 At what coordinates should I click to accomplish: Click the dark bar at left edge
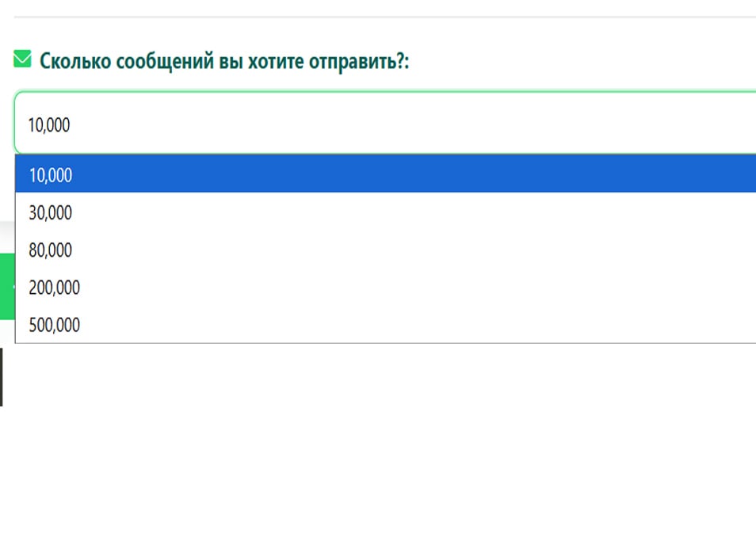click(2, 376)
